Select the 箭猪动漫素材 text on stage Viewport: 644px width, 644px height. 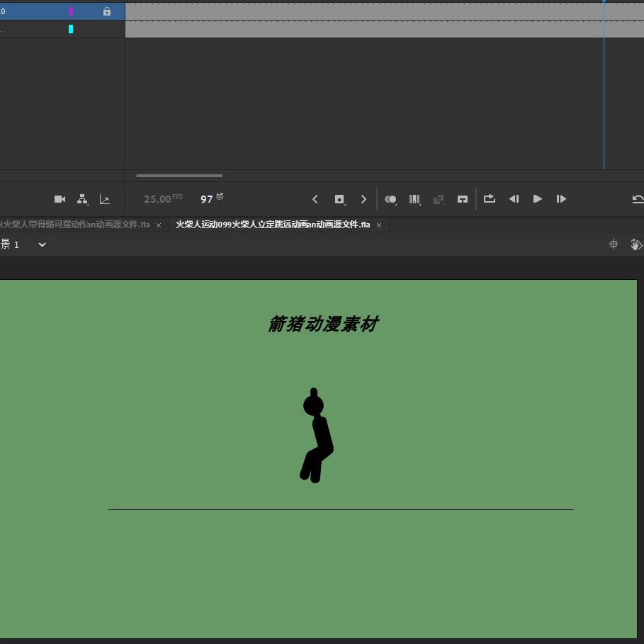[x=323, y=324]
